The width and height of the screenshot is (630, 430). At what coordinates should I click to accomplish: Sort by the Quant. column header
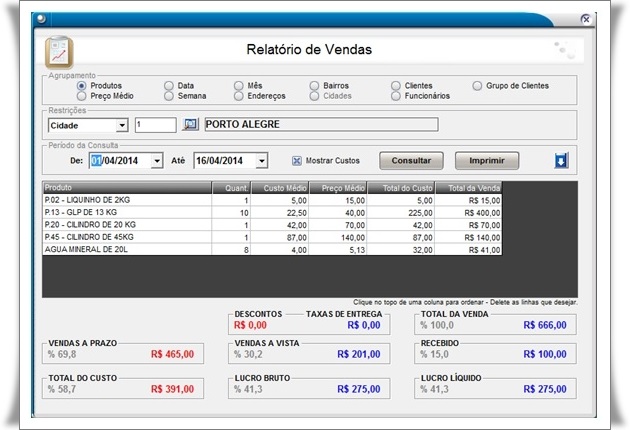click(231, 188)
